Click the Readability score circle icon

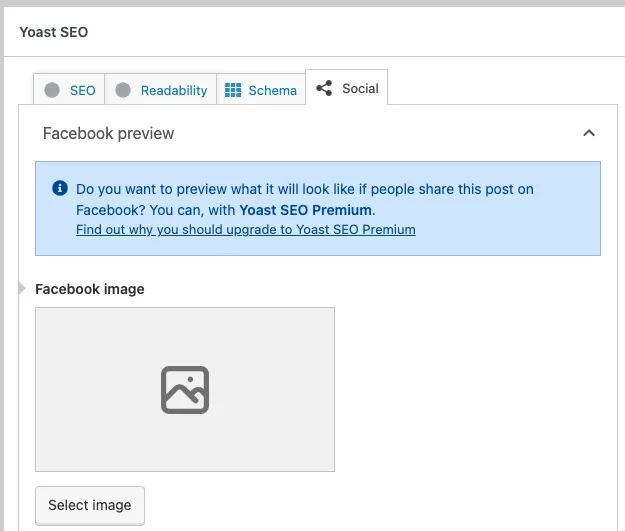[123, 90]
